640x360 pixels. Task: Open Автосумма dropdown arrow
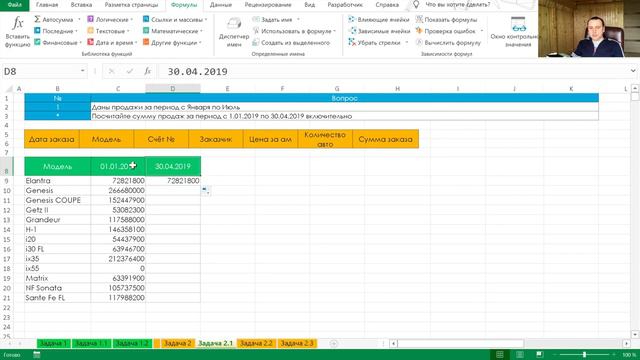pos(79,20)
